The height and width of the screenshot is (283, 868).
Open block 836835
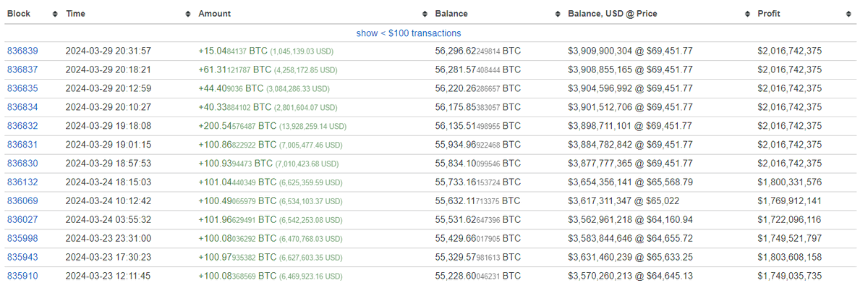tap(22, 89)
